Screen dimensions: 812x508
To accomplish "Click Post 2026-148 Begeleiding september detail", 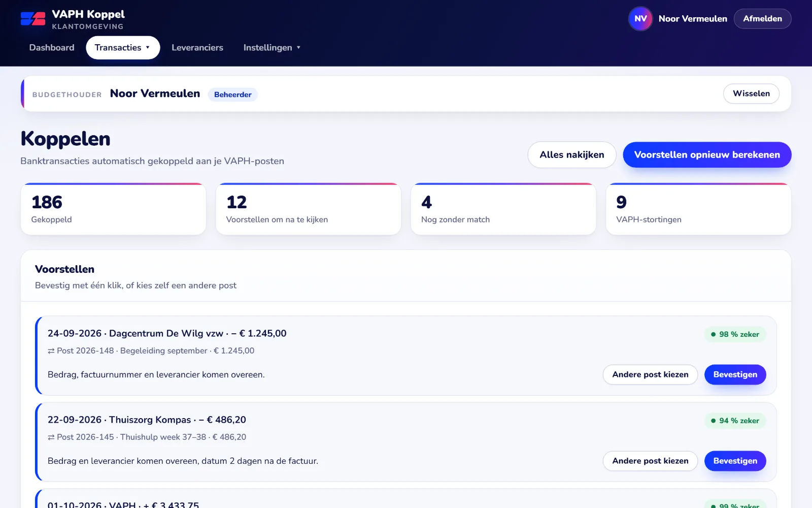I will (155, 351).
